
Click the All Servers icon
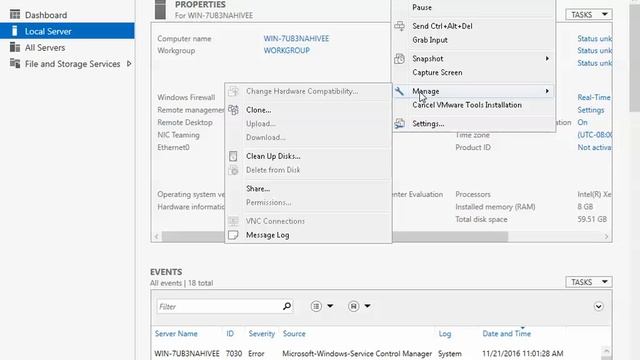[x=15, y=47]
